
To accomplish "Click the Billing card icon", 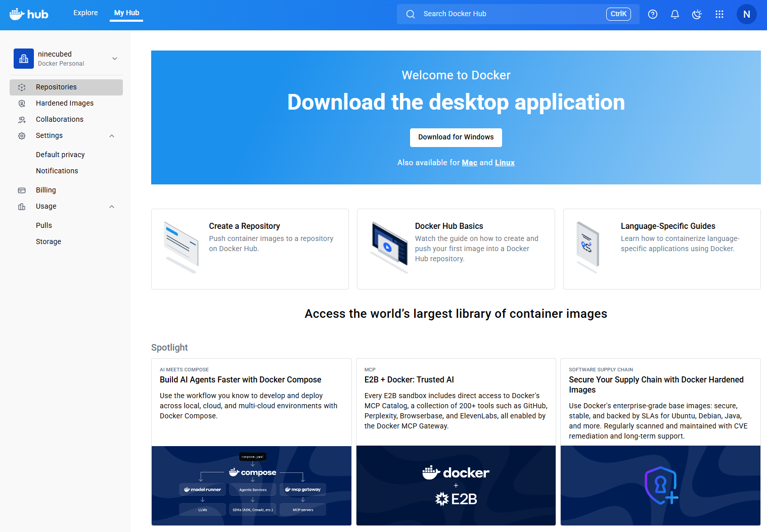I will [x=22, y=190].
